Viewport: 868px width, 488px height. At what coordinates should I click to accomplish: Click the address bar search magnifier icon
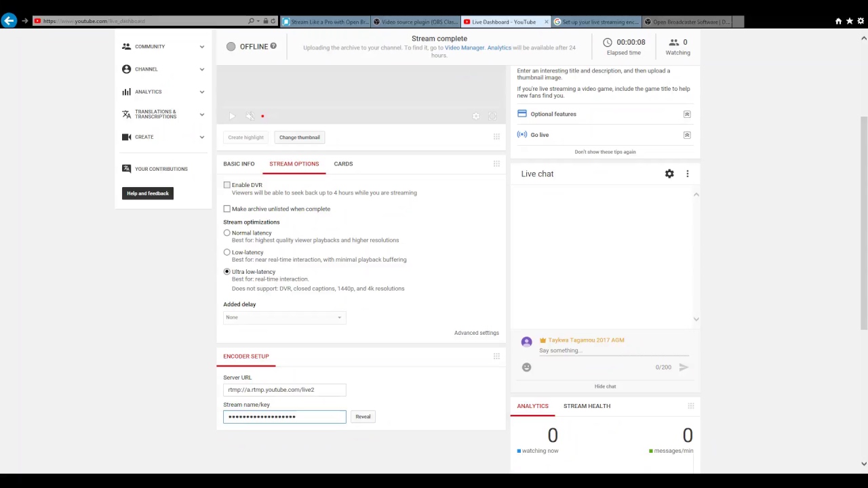click(x=251, y=22)
